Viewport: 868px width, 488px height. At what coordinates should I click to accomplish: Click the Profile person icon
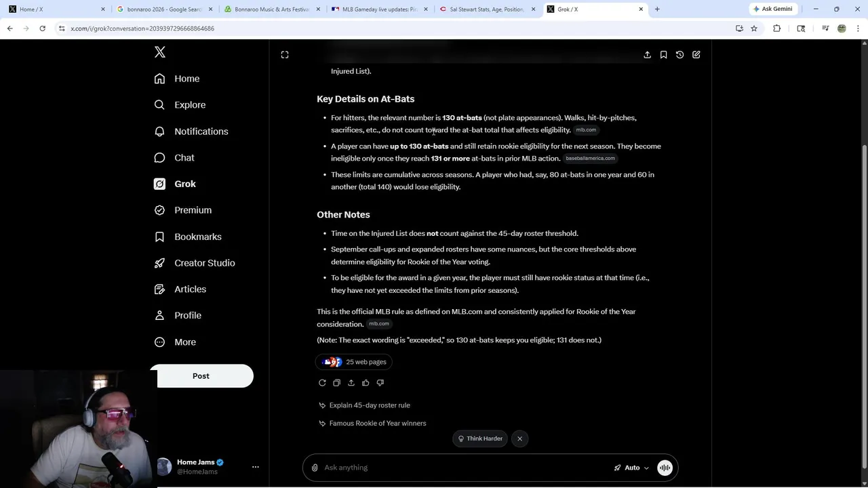(x=159, y=315)
